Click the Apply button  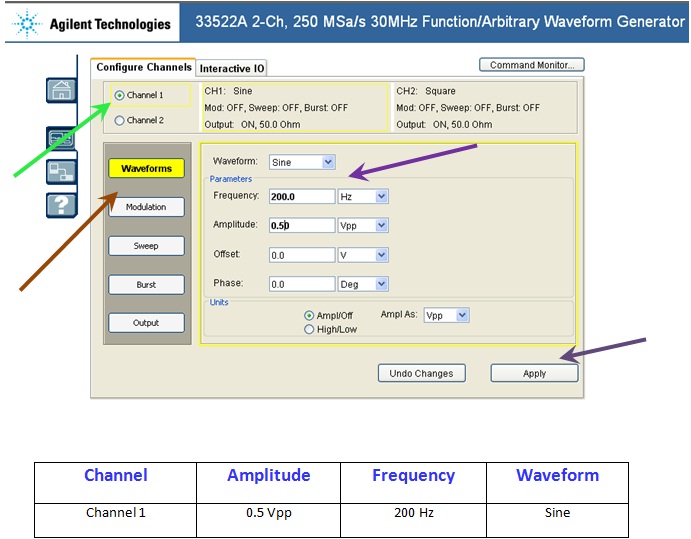[x=534, y=373]
